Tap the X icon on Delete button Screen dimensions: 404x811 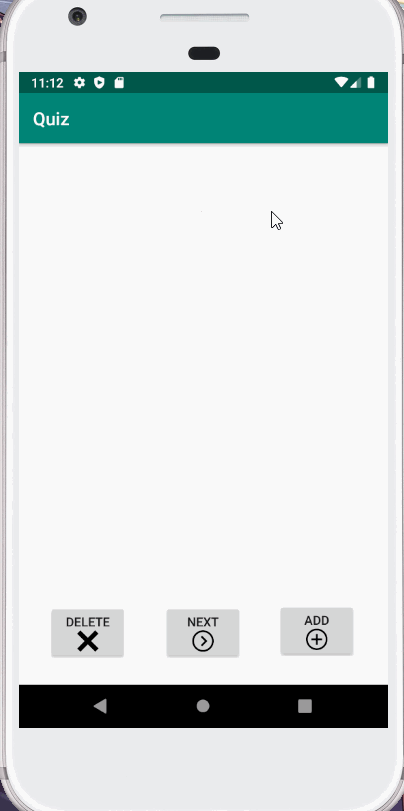point(88,642)
